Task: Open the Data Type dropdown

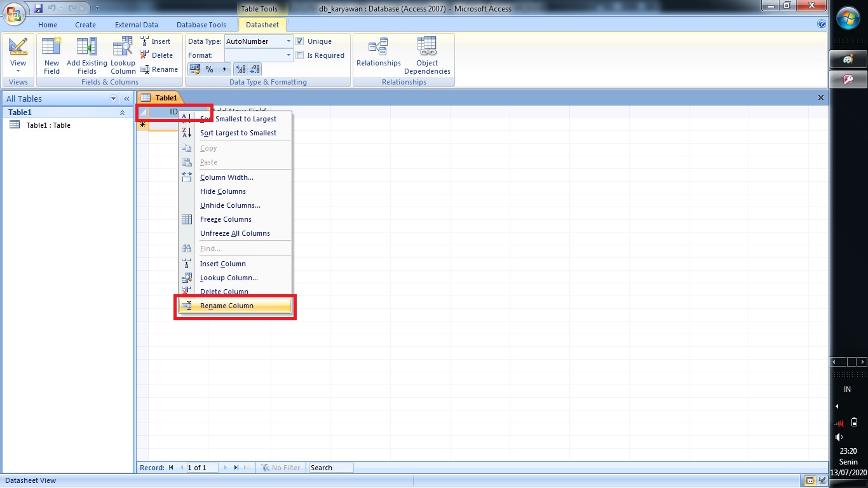Action: point(287,41)
